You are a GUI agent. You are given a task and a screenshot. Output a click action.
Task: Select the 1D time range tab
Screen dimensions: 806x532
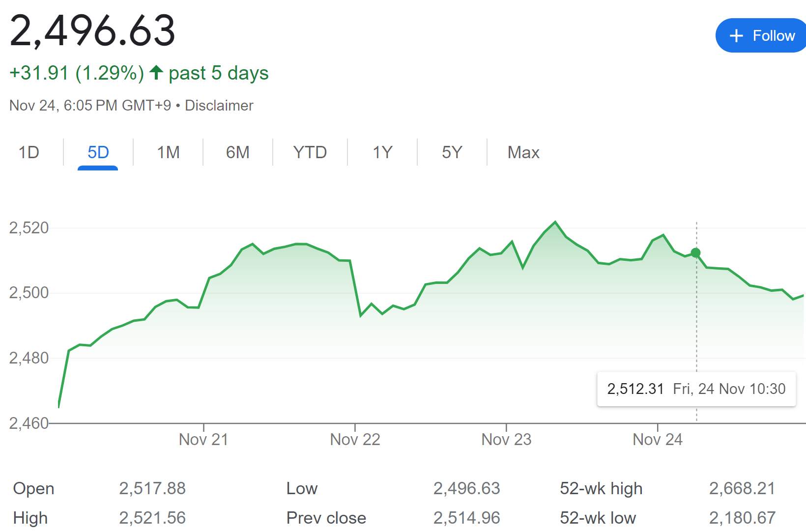tap(29, 152)
